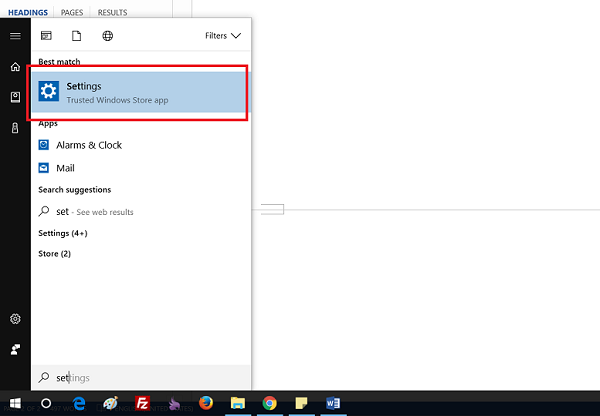Open the Notebook icon in sidebar
The width and height of the screenshot is (600, 416).
15,97
